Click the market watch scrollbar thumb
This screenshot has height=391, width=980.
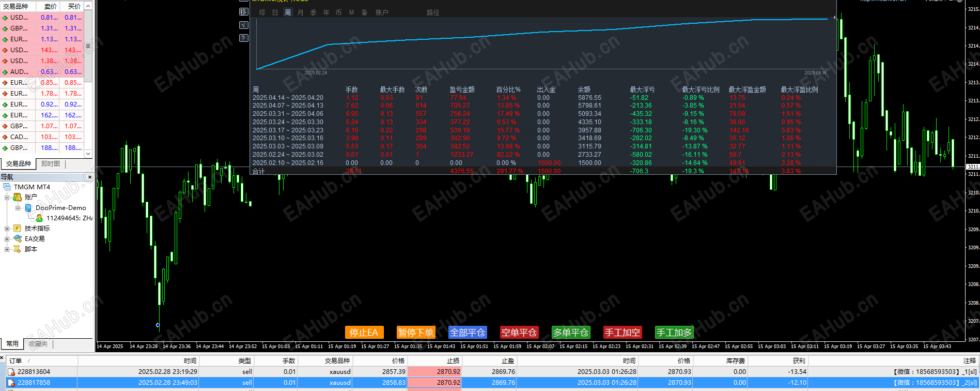point(88,46)
